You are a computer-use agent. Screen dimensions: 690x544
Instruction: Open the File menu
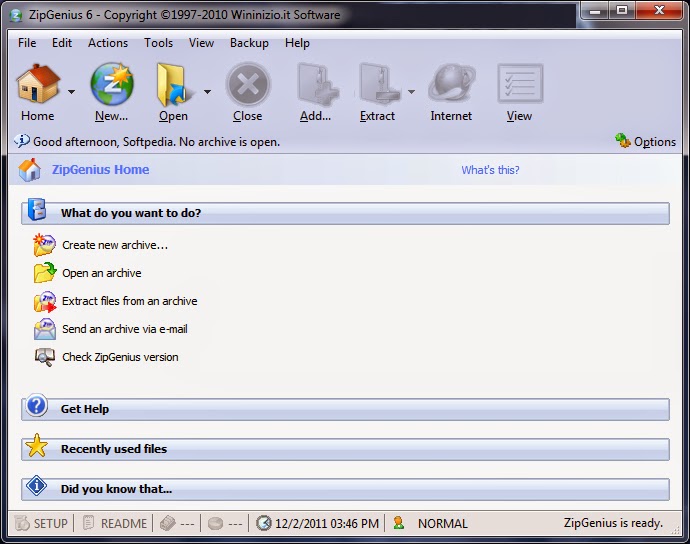tap(27, 43)
